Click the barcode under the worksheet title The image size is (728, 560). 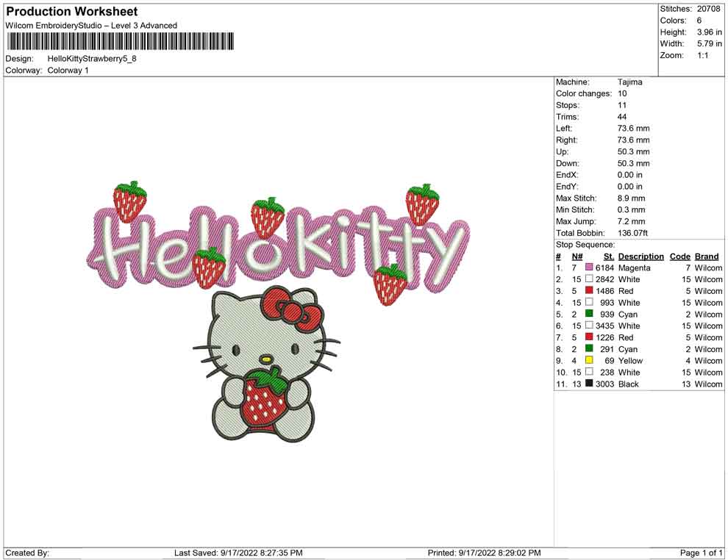pyautogui.click(x=120, y=41)
